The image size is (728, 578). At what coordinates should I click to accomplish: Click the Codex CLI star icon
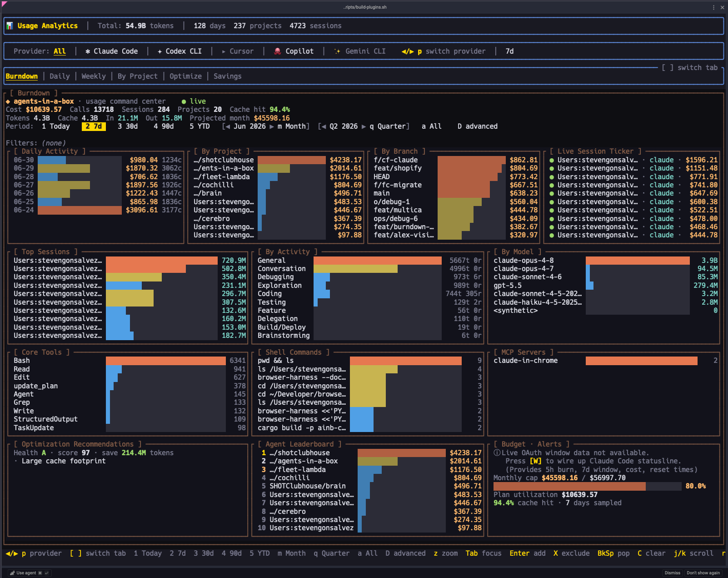(160, 51)
